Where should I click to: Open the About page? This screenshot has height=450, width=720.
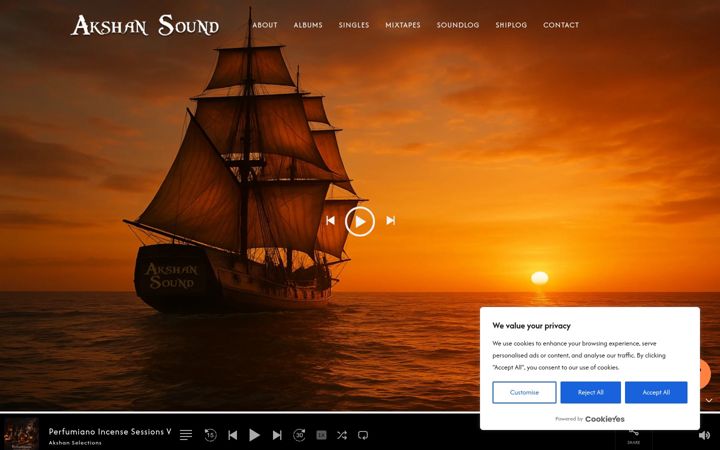[265, 25]
